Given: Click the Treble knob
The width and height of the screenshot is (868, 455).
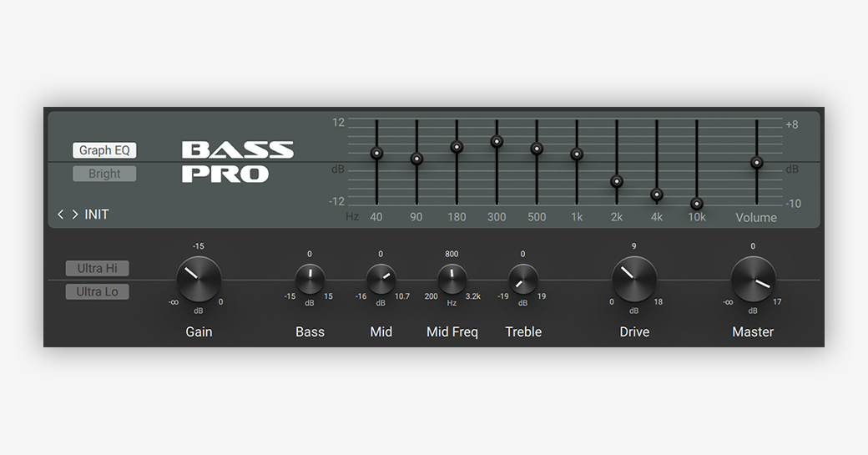Looking at the screenshot, I should pos(523,279).
